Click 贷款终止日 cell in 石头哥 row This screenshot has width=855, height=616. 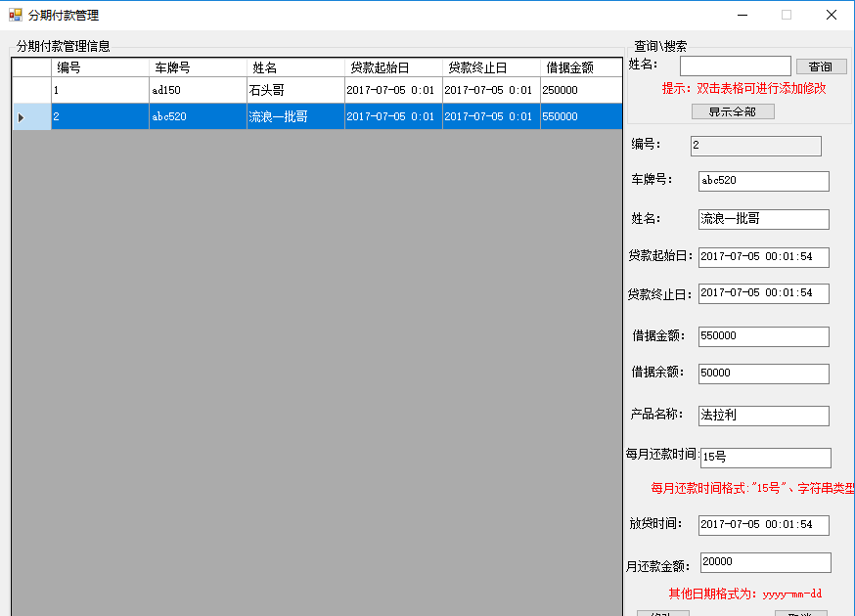click(491, 90)
